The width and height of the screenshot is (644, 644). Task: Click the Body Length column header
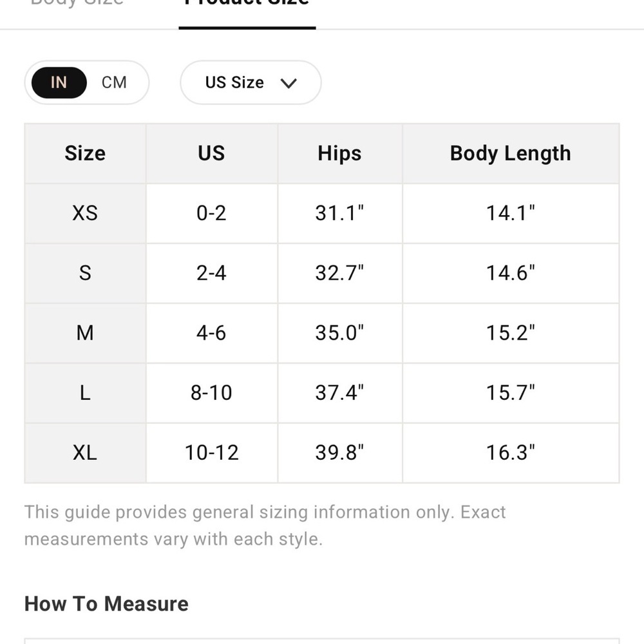click(511, 154)
